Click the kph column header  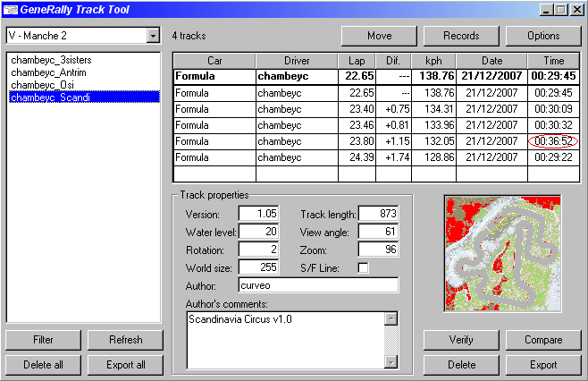point(433,61)
